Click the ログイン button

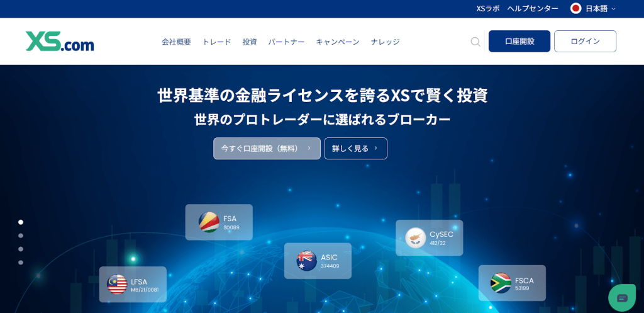pyautogui.click(x=586, y=41)
